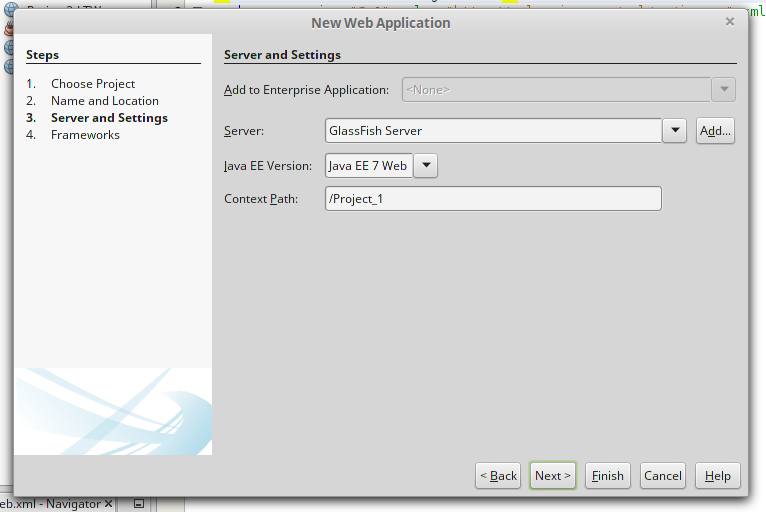Open the Java EE Version dropdown arrow
The width and height of the screenshot is (766, 512).
[x=425, y=166]
